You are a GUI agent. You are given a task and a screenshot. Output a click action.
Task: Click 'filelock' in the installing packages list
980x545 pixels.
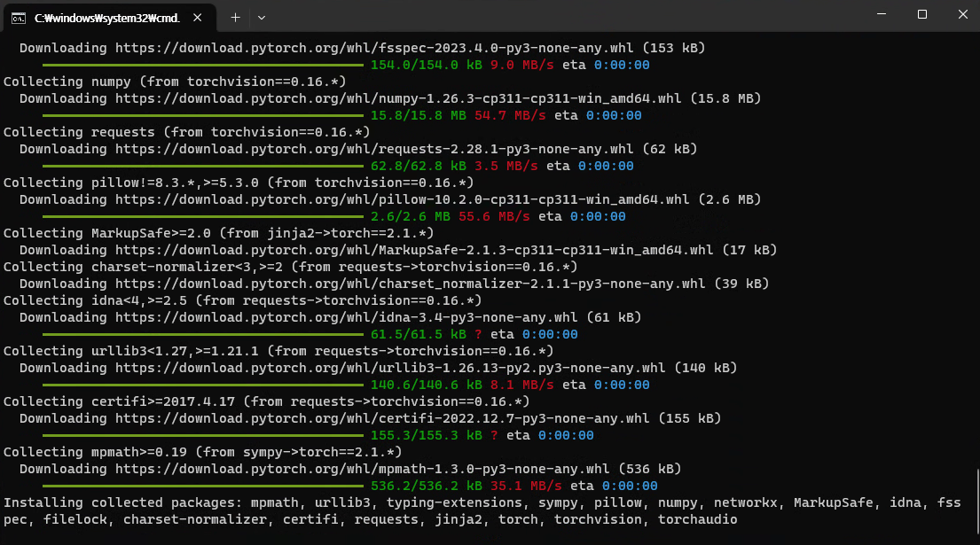pyautogui.click(x=75, y=520)
